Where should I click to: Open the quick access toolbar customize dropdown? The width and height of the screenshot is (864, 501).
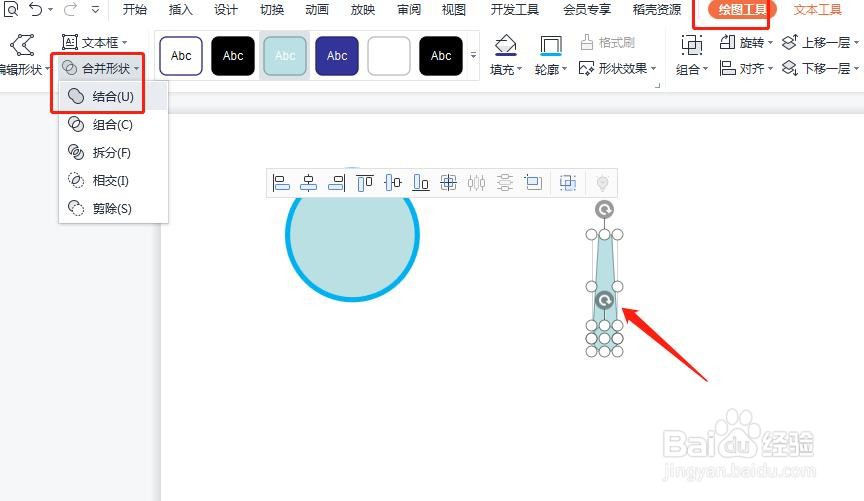pos(95,9)
